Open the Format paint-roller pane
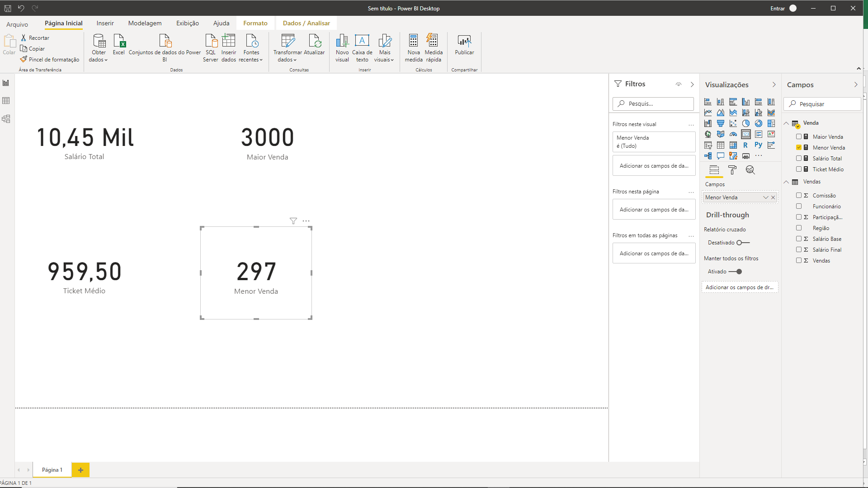 (x=732, y=170)
